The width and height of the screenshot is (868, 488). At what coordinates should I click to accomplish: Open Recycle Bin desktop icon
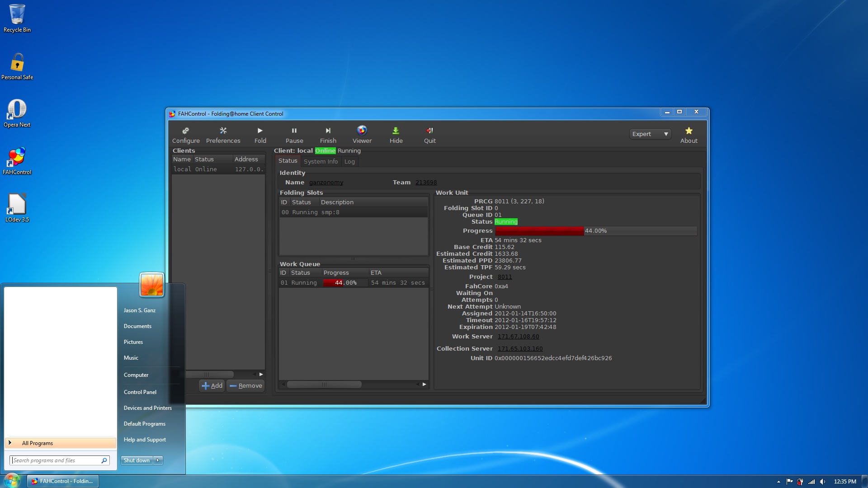17,18
